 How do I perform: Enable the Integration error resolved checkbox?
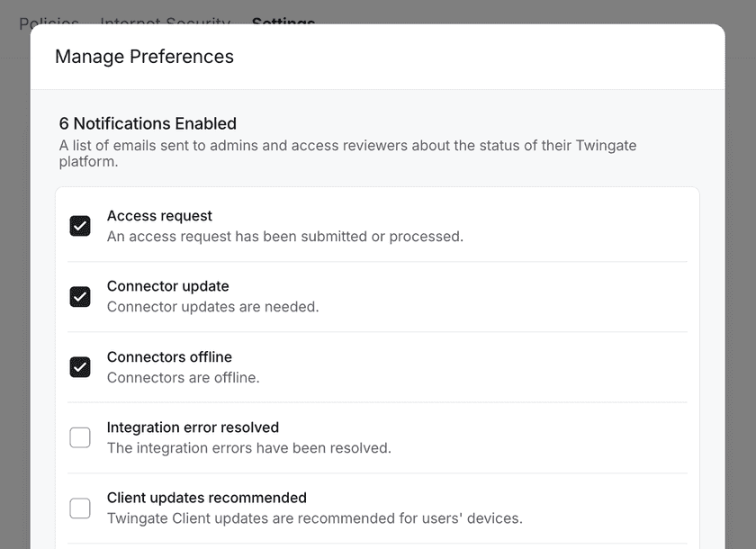point(80,437)
